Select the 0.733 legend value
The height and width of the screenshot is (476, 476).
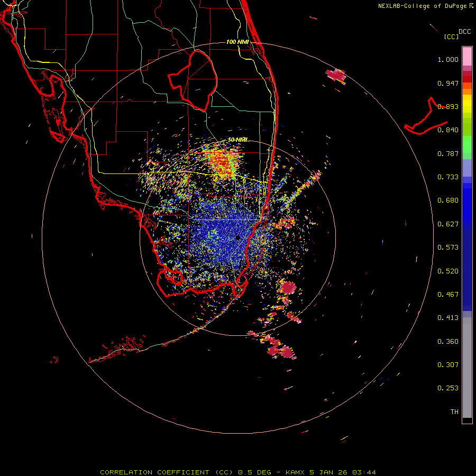pyautogui.click(x=448, y=177)
